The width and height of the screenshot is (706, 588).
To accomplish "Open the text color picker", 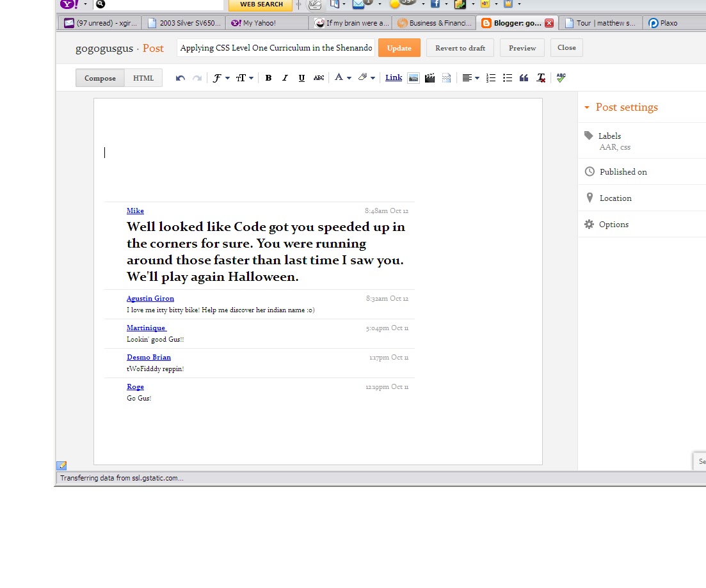I will (342, 78).
